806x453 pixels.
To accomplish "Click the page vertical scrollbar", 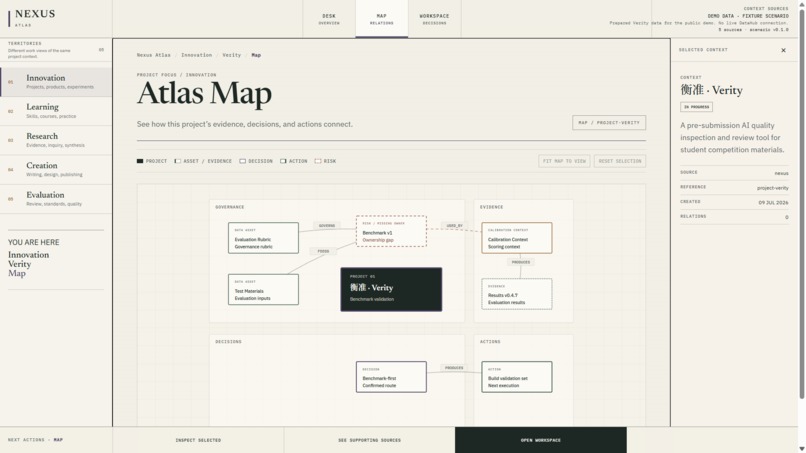I will 802,203.
